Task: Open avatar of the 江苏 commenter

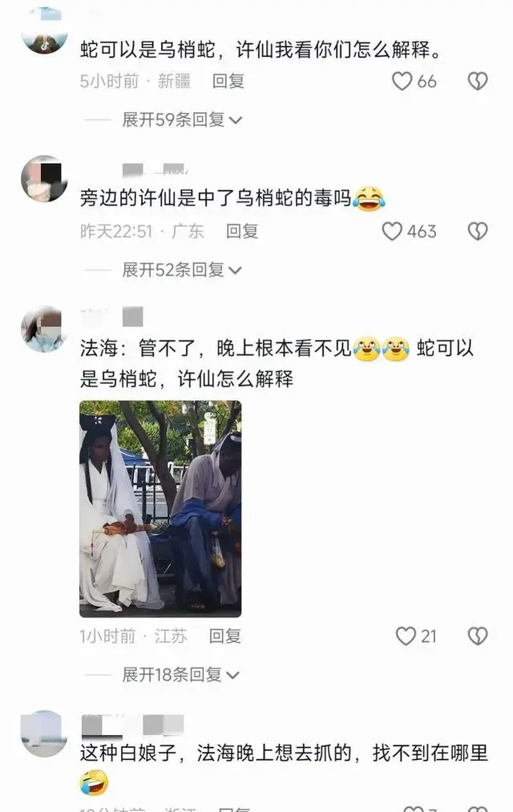Action: [x=45, y=329]
